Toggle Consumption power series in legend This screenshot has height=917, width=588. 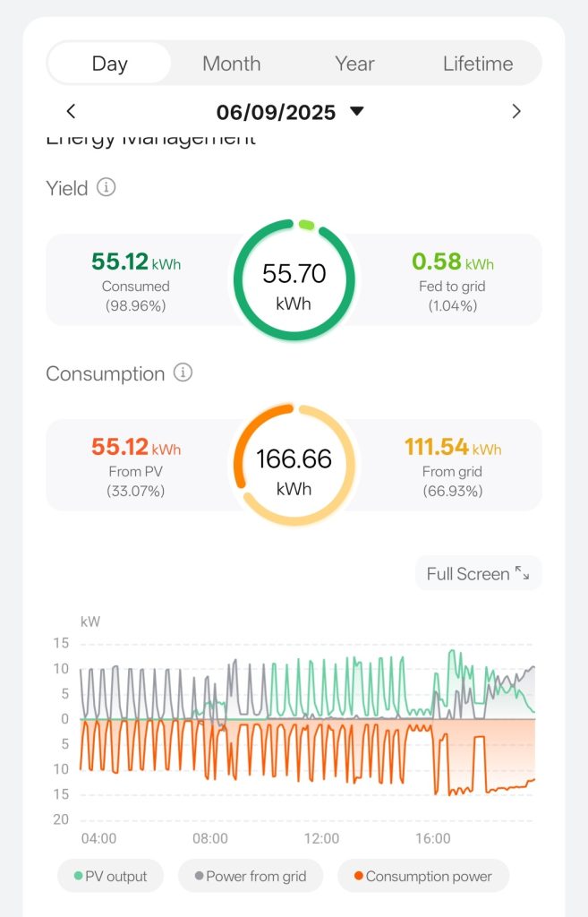pos(422,877)
